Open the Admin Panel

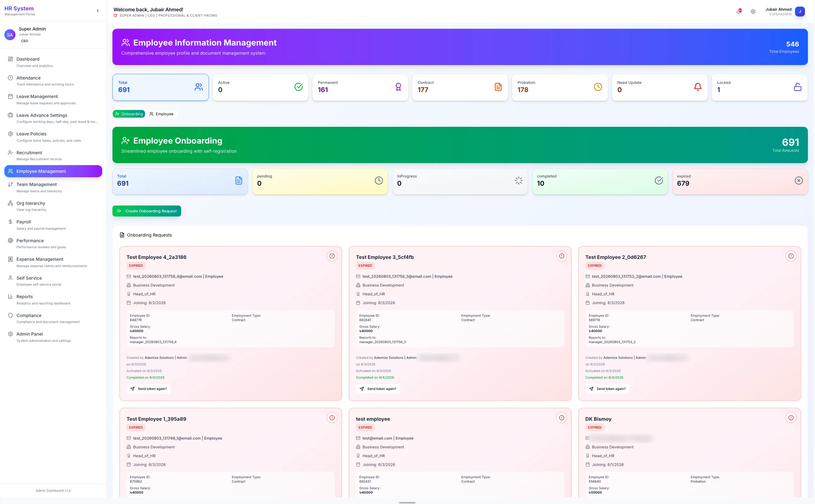(x=53, y=337)
